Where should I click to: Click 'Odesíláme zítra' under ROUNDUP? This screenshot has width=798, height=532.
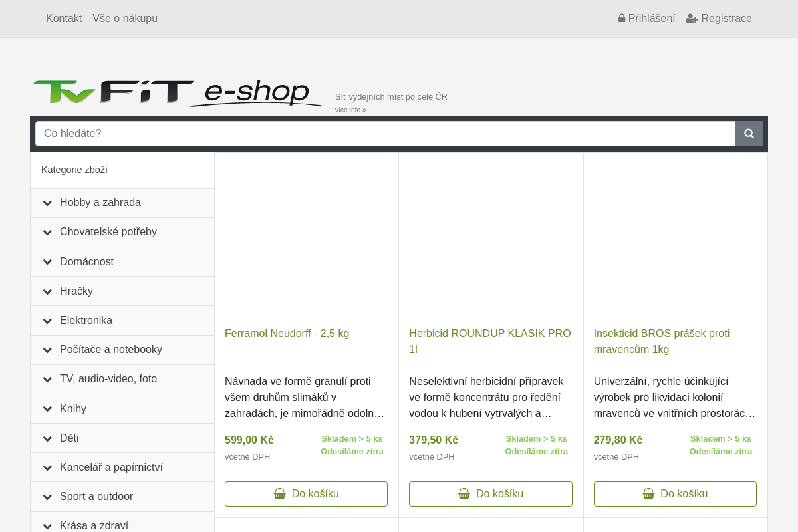(537, 451)
